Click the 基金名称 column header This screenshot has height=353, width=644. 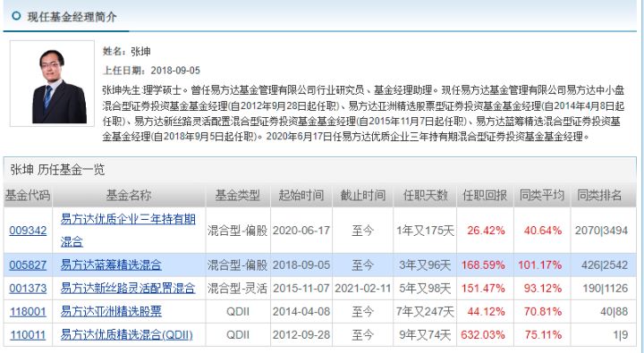click(x=129, y=195)
